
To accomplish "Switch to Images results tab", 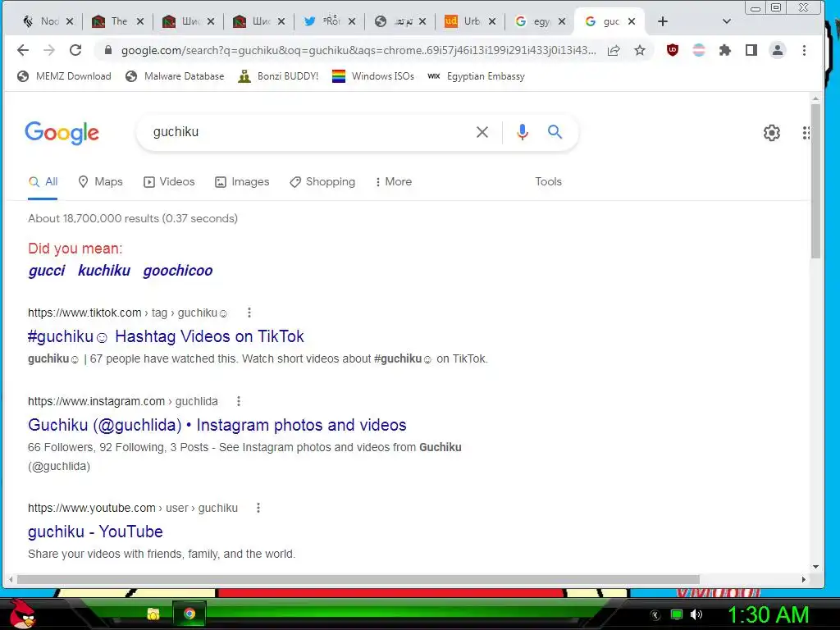I will click(x=242, y=181).
